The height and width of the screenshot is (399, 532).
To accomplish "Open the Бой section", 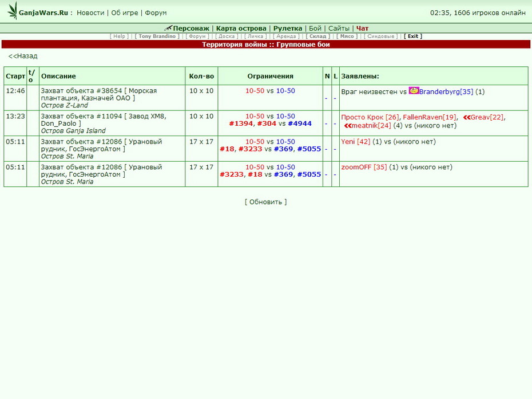I will click(315, 29).
